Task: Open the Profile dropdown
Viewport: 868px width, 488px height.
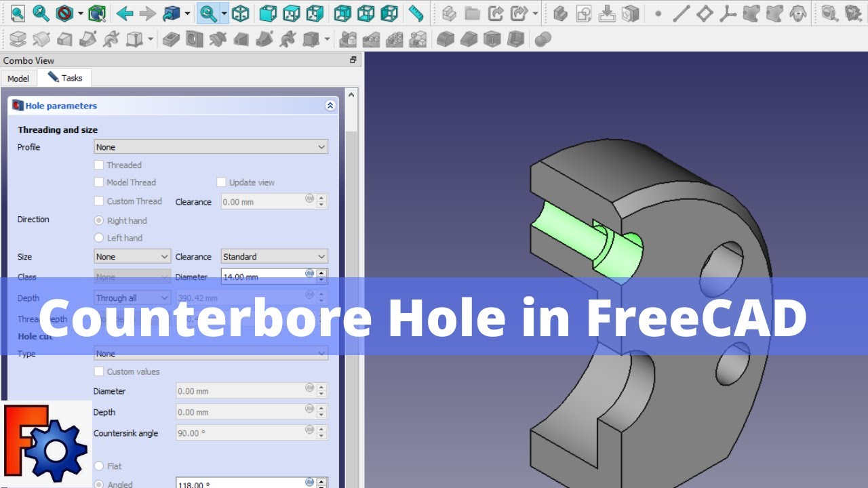Action: [211, 147]
